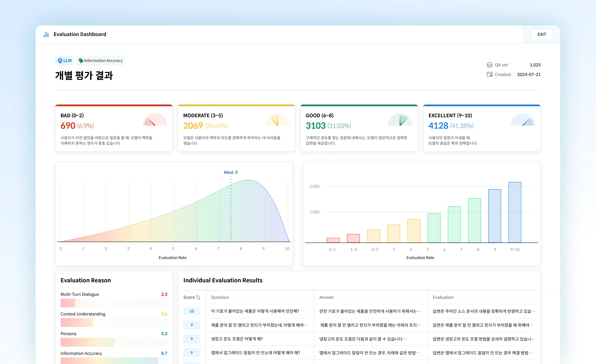Click the Question column header
Viewport: 596px width, 364px height.
tap(220, 297)
